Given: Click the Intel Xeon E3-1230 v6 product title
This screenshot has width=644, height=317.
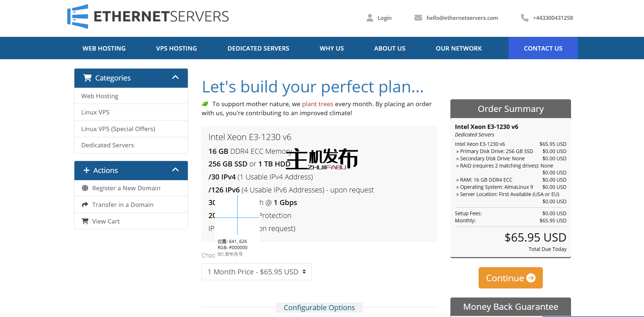Looking at the screenshot, I should pos(250,137).
